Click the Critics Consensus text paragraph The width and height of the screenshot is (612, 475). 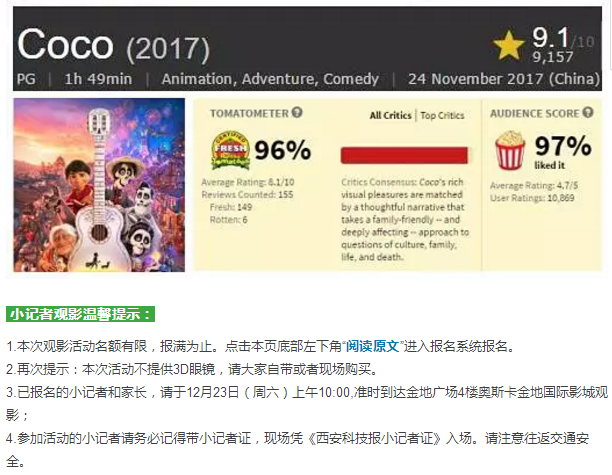point(405,220)
